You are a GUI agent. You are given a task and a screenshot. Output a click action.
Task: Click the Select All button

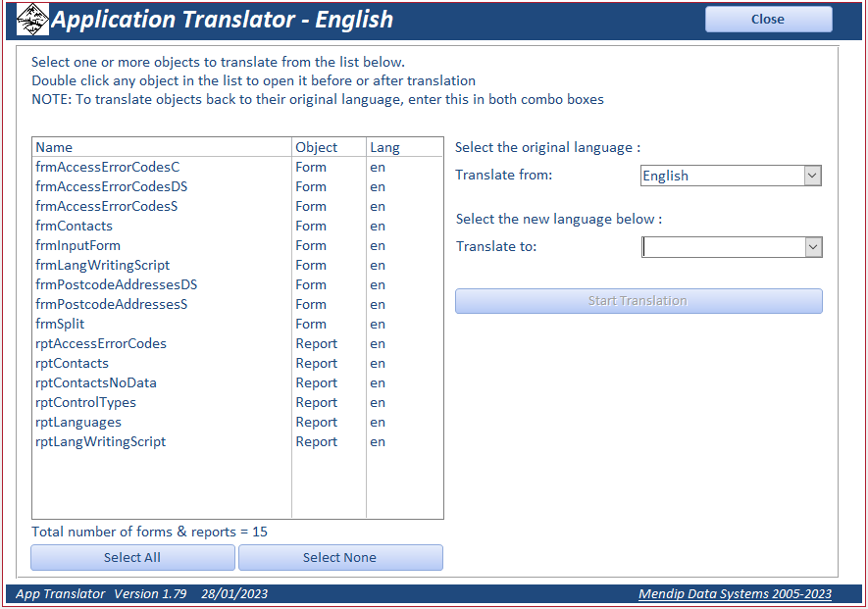coord(132,557)
